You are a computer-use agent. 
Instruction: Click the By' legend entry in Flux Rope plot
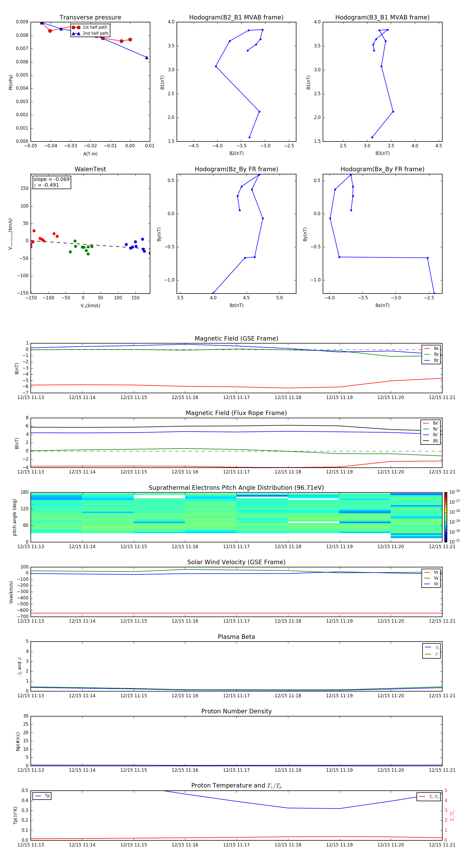[x=431, y=429]
